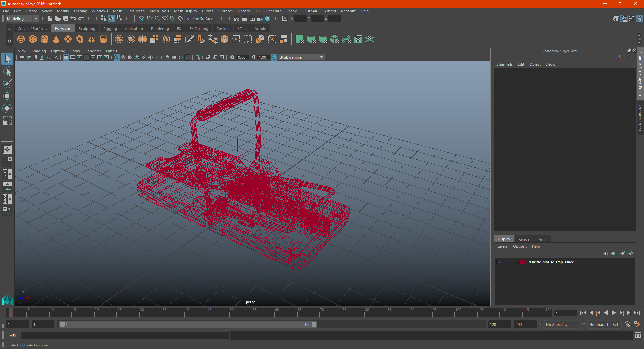Toggle smooth shade all in viewport toolbar
This screenshot has width=644, height=349.
coord(123,57)
